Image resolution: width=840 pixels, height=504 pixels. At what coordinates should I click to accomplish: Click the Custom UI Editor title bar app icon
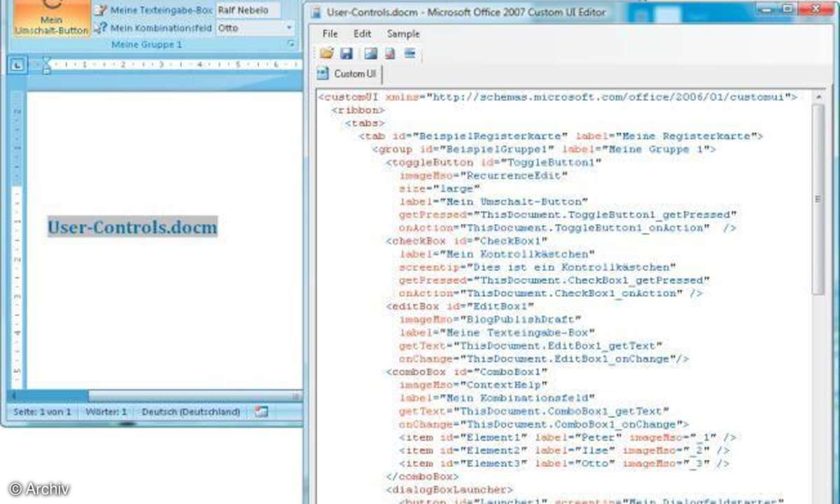point(317,12)
